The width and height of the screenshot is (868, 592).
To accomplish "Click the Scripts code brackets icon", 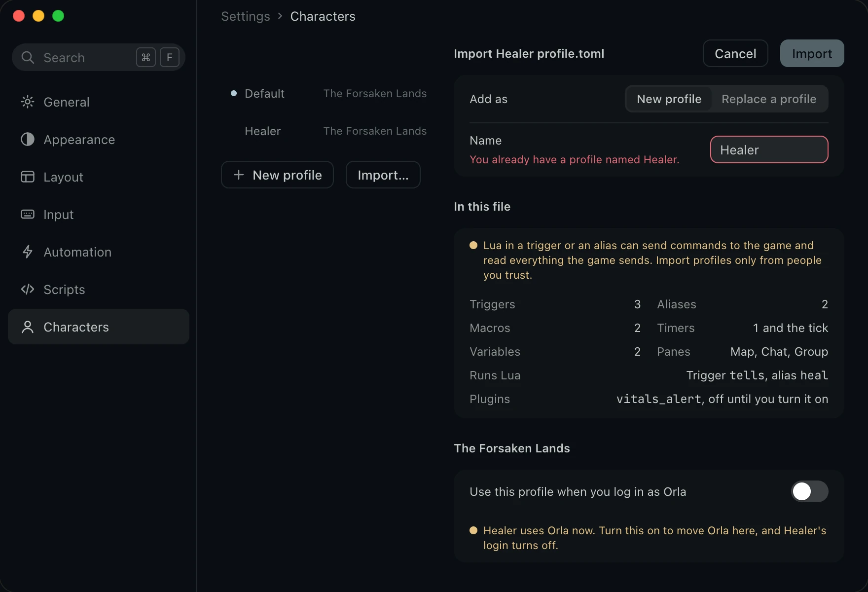I will 28,289.
